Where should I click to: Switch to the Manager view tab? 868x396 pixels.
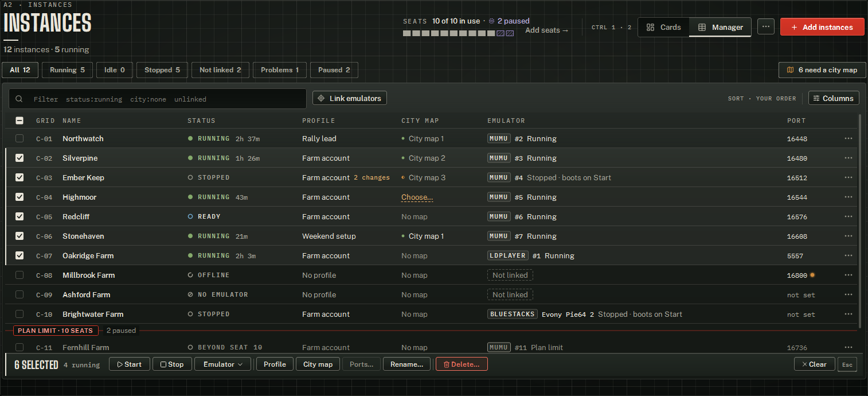pos(720,27)
